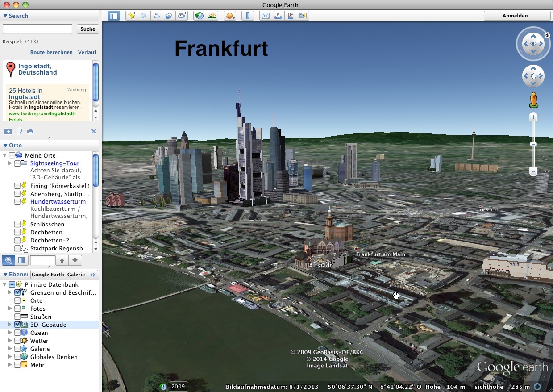
Task: Click the search text field
Action: pos(37,29)
